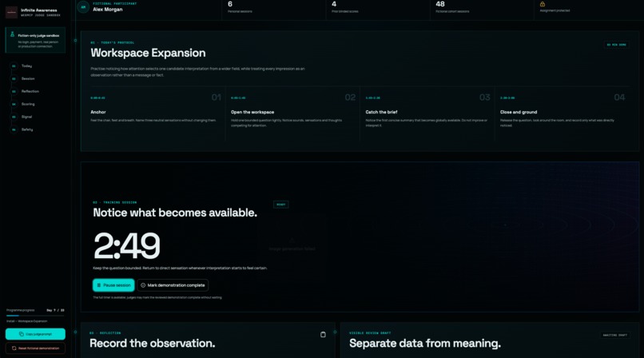Click the 2:49 session timer
Viewport: 644px width, 358px height.
tap(127, 245)
